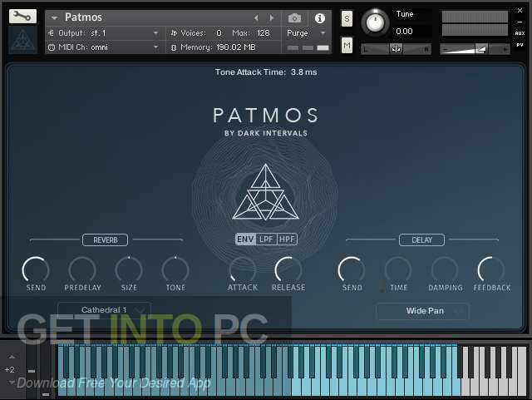Image resolution: width=532 pixels, height=400 pixels.
Task: Click the delay DAMPING knob
Action: point(445,270)
